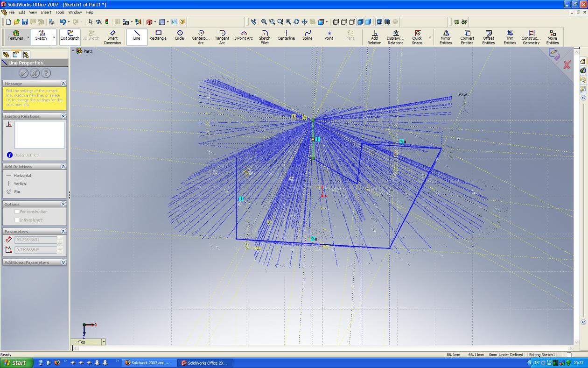Image resolution: width=588 pixels, height=368 pixels.
Task: Click the Exit Sketch button
Action: [x=70, y=37]
